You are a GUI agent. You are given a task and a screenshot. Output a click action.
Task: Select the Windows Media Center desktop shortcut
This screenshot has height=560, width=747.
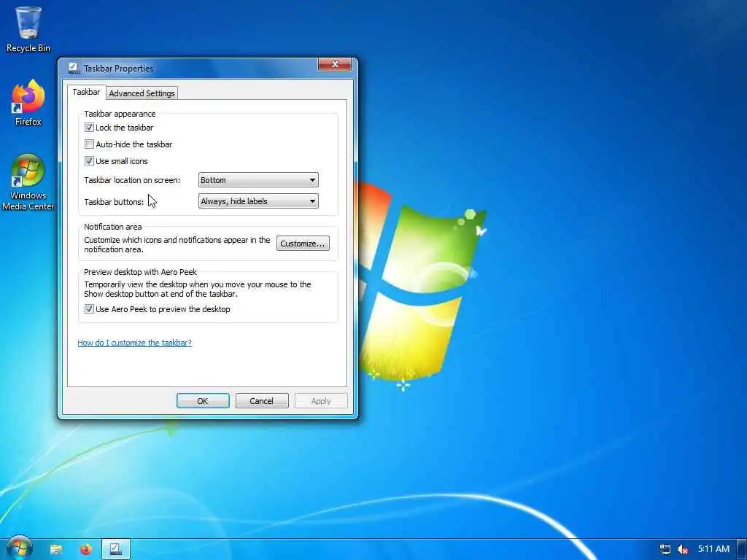click(x=28, y=182)
